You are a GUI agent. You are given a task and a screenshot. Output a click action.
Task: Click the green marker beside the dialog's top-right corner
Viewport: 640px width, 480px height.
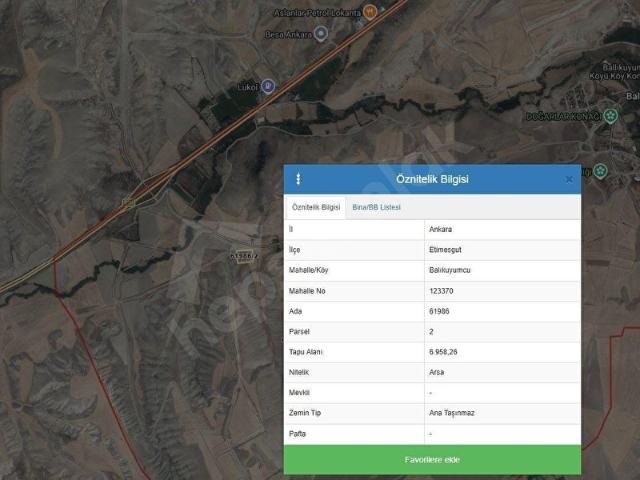tap(600, 171)
